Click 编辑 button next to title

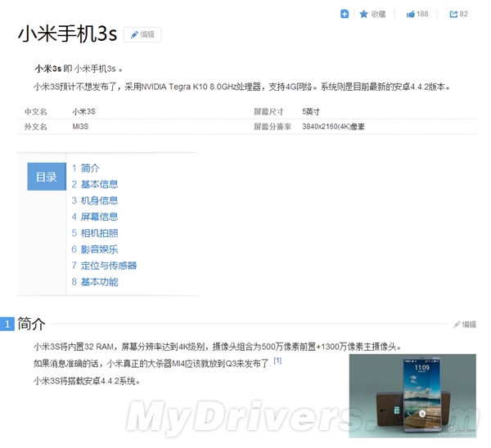pos(142,34)
